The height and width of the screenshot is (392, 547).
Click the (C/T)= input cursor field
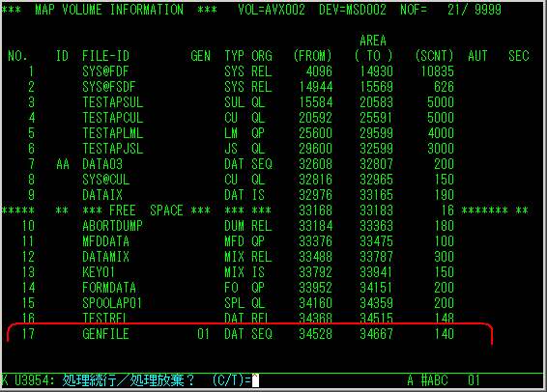[x=256, y=380]
